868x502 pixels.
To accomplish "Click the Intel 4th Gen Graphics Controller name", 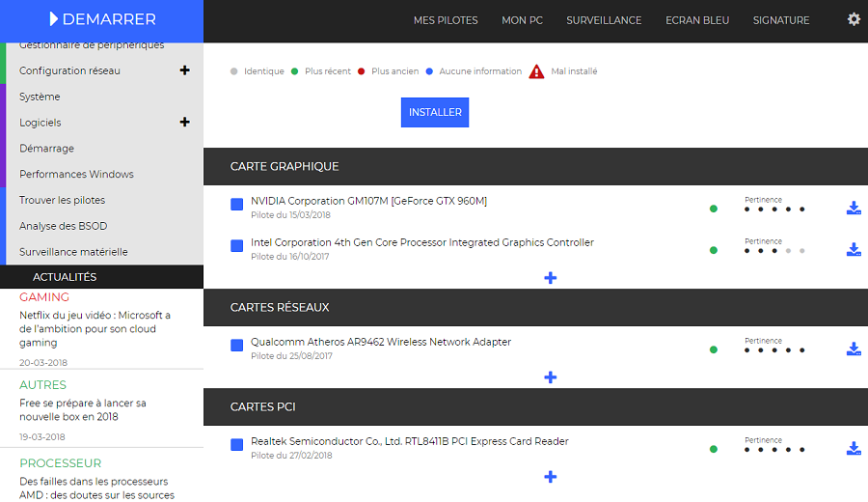I will click(x=422, y=242).
